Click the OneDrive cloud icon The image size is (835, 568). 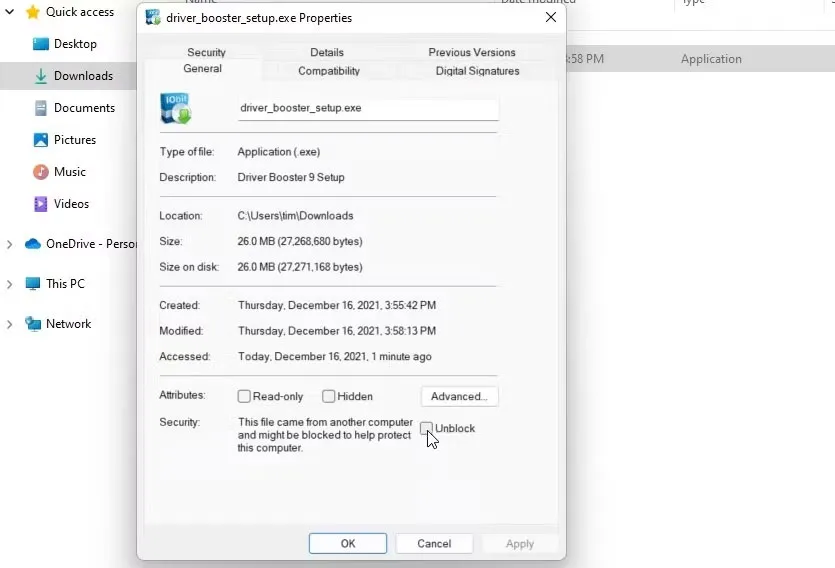point(33,244)
